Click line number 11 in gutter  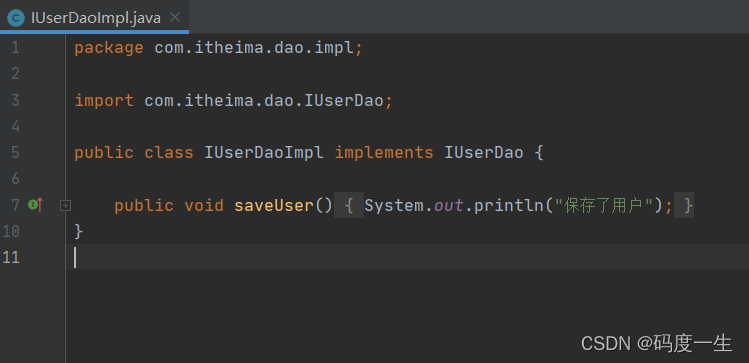point(11,257)
